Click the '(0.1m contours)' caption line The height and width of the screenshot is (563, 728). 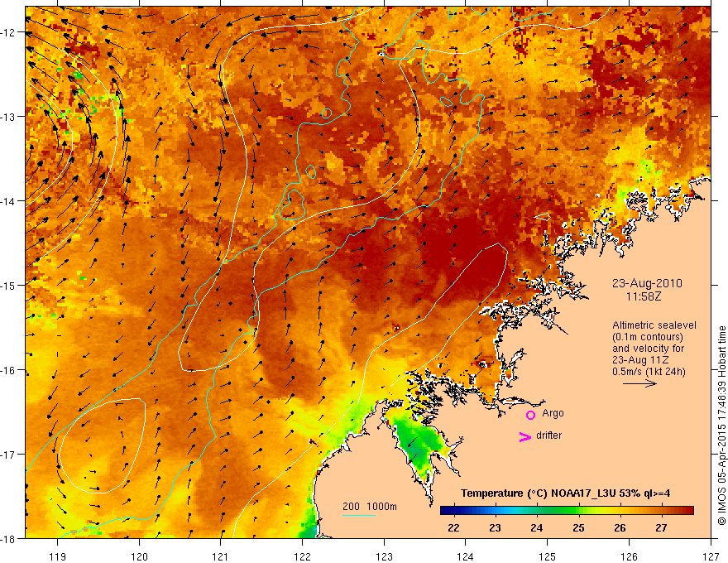[648, 337]
